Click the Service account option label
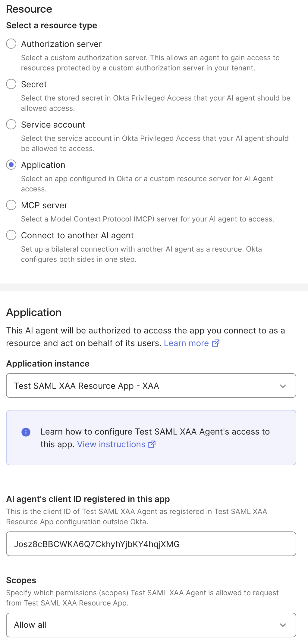Image resolution: width=308 pixels, height=644 pixels. click(x=53, y=125)
